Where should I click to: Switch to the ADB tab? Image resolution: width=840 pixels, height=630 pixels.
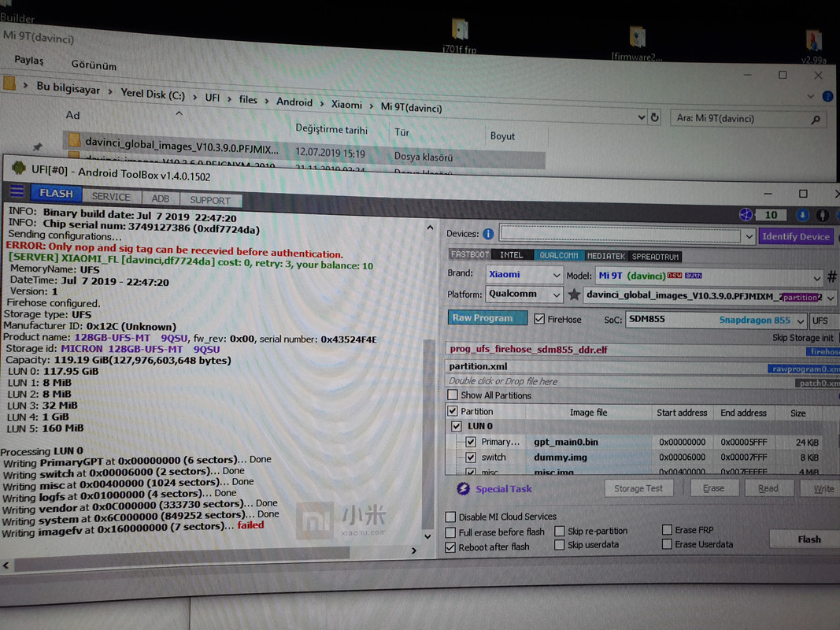[160, 198]
